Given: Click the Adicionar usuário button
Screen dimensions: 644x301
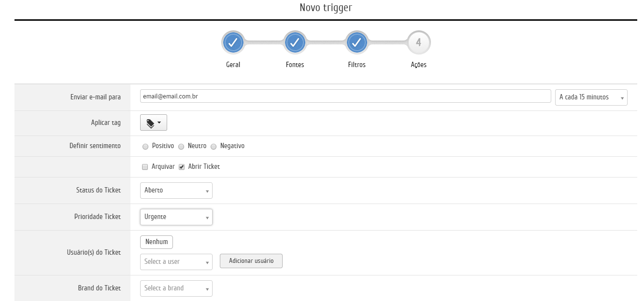Looking at the screenshot, I should (x=251, y=261).
